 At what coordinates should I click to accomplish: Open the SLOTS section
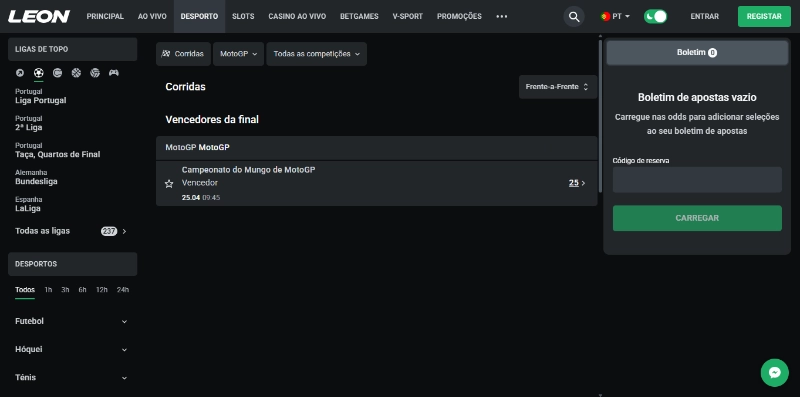click(243, 16)
